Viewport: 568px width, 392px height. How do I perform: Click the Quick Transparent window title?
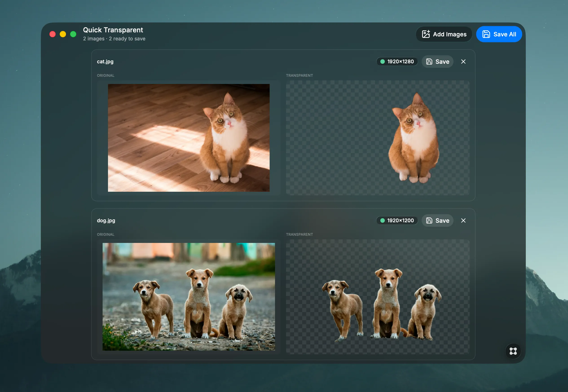[113, 30]
